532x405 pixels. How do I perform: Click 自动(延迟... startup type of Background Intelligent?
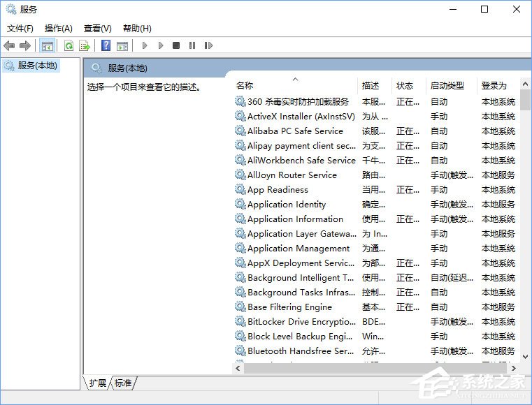pos(452,278)
